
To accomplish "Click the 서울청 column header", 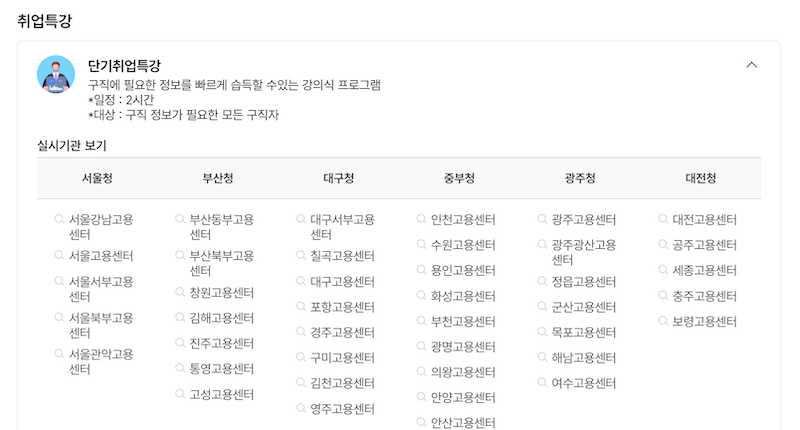I will 97,179.
